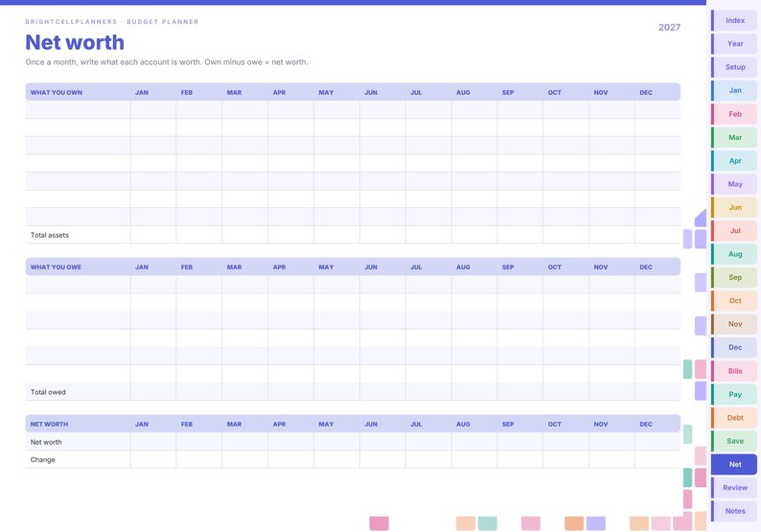
Task: Open the Save tab
Action: 734,441
